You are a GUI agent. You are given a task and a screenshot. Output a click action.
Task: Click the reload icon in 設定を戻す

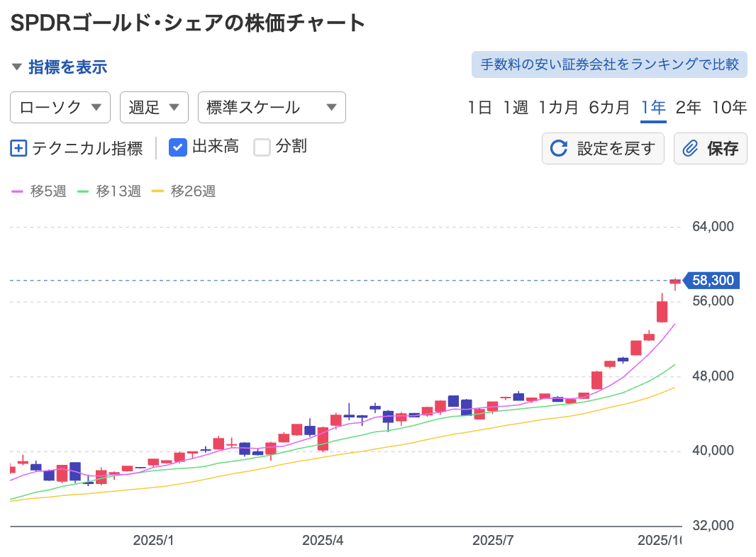[559, 148]
